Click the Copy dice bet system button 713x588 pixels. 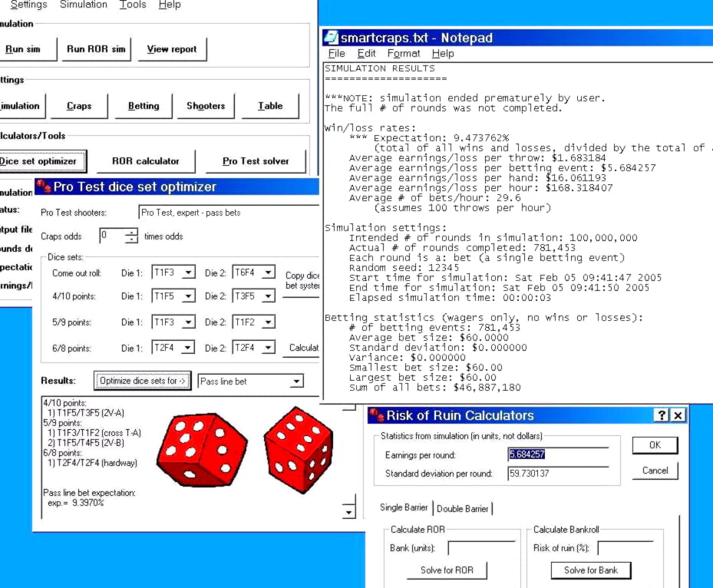coord(301,281)
